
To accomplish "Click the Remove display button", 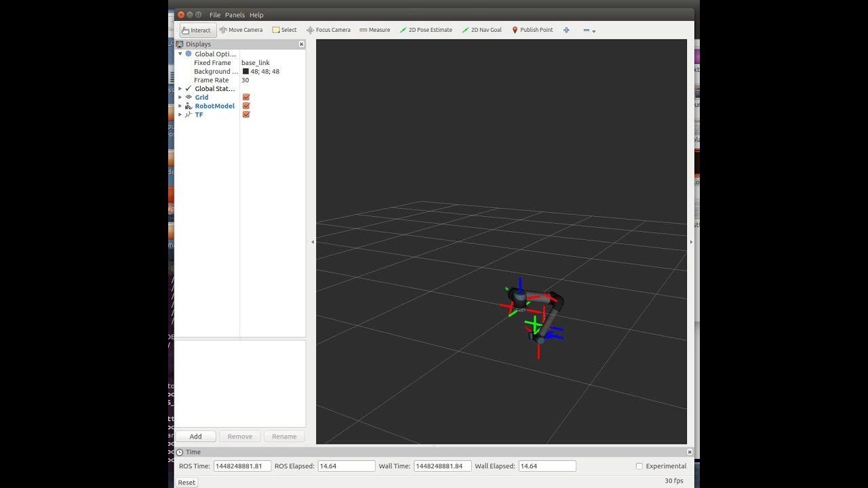I will (x=239, y=436).
